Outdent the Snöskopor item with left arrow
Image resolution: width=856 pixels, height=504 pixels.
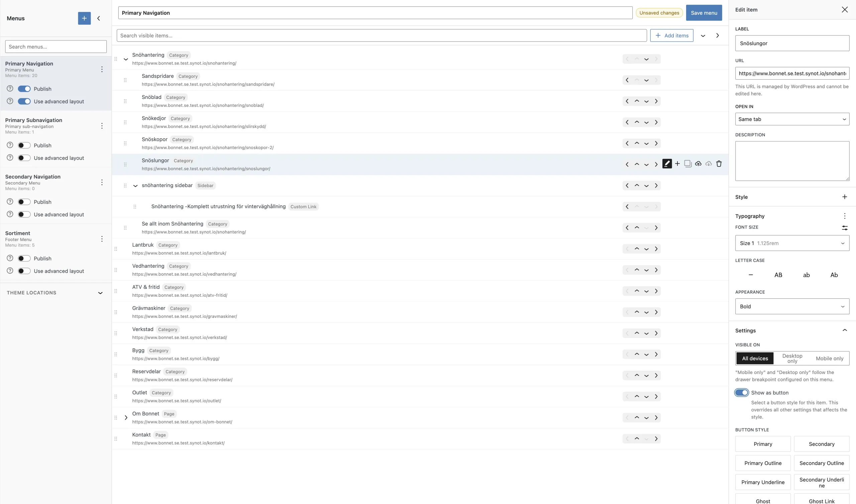[627, 143]
